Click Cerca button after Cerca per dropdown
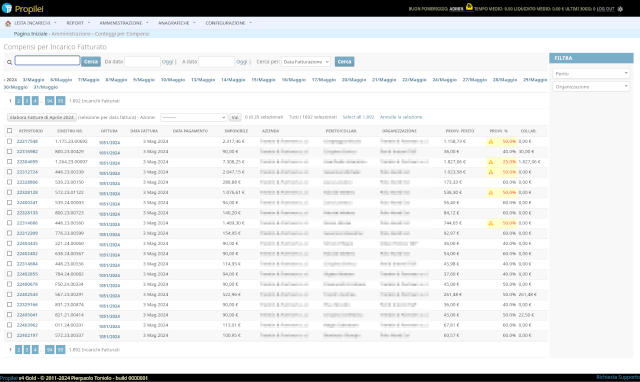The height and width of the screenshot is (382, 640). click(344, 62)
